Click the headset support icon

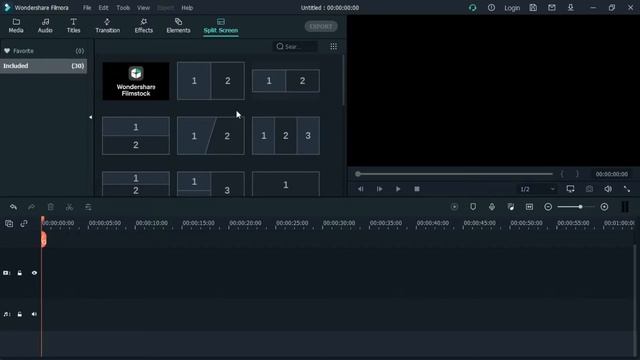click(x=473, y=8)
